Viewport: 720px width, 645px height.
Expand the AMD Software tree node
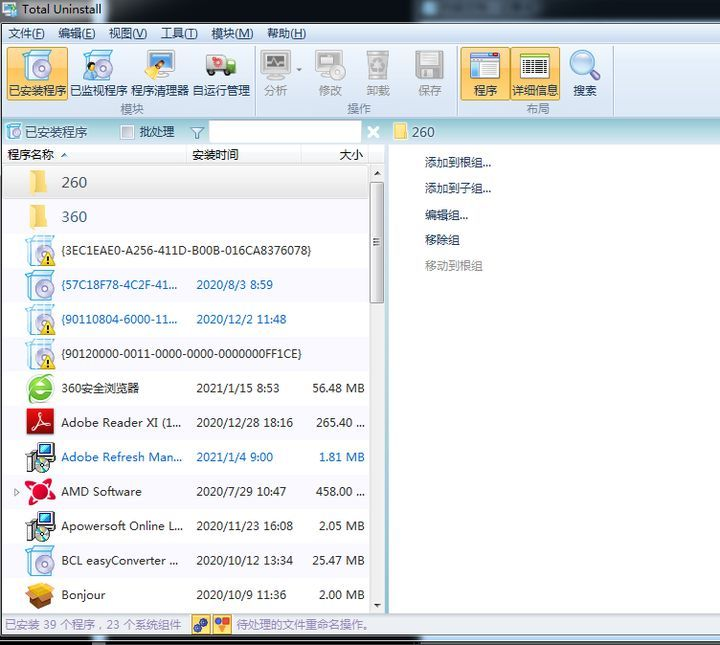coord(17,492)
